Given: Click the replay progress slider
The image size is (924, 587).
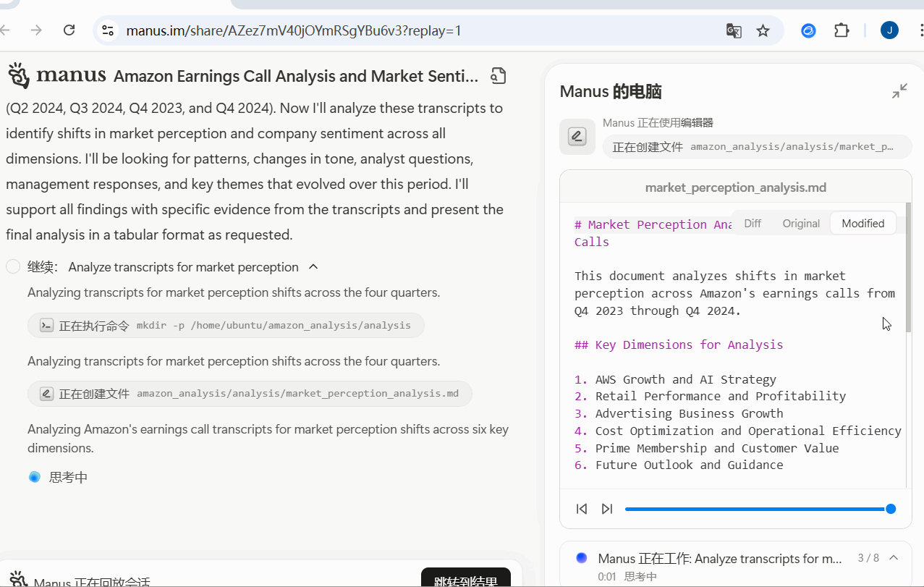Looking at the screenshot, I should [758, 509].
